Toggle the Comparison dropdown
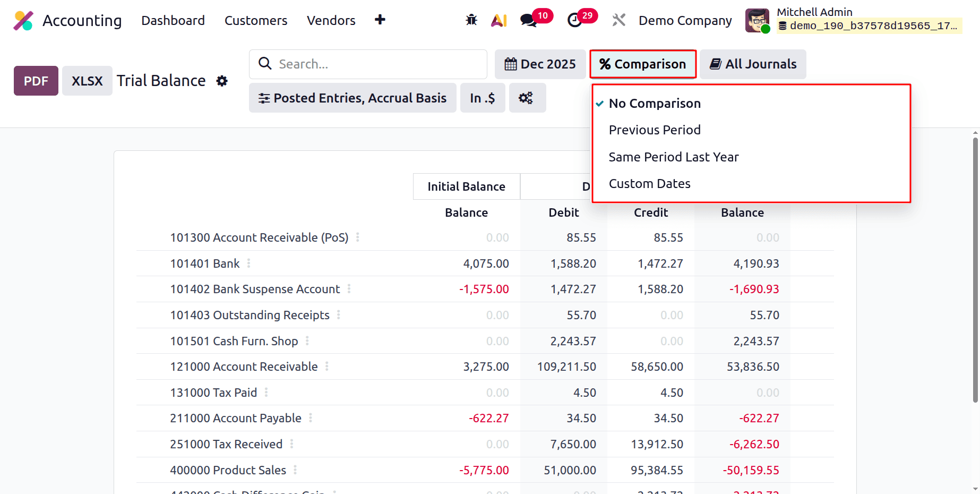Image resolution: width=980 pixels, height=494 pixels. (643, 64)
